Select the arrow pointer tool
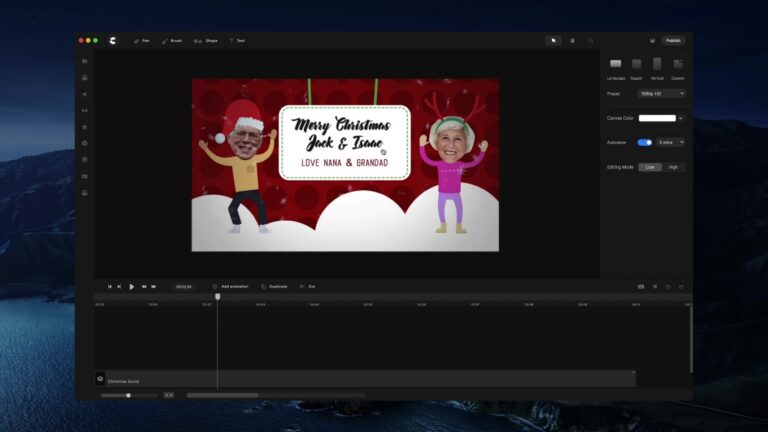This screenshot has height=432, width=768. coord(553,41)
